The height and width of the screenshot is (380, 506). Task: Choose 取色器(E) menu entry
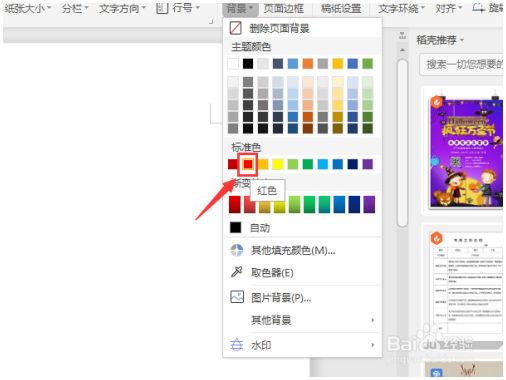click(302, 272)
